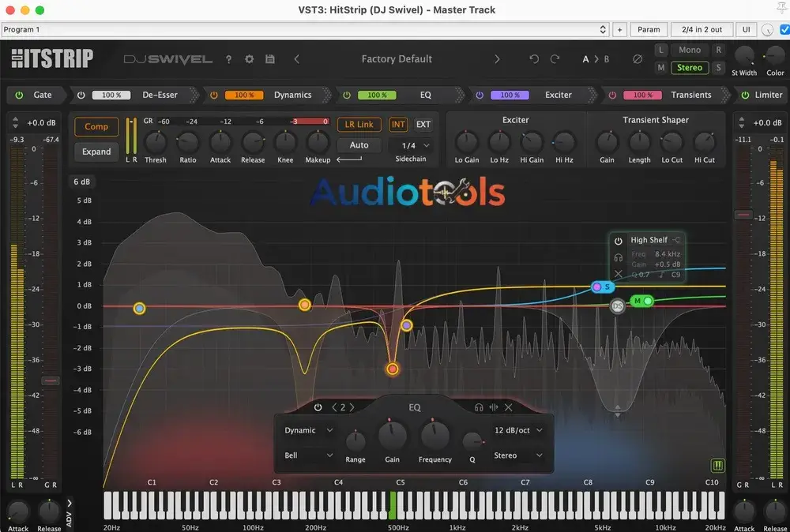The width and height of the screenshot is (790, 532).
Task: Close the EQ band panel
Action: click(x=509, y=407)
